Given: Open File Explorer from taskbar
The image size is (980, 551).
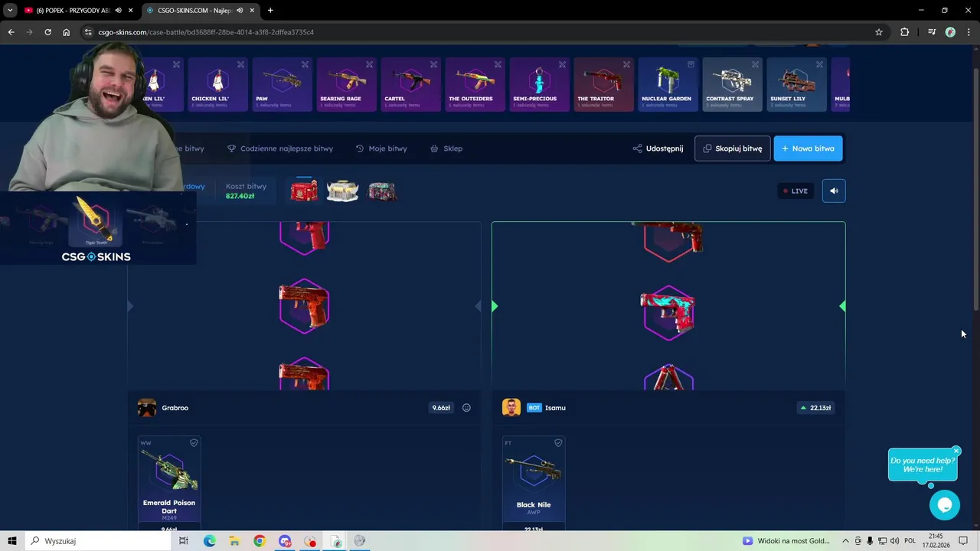Looking at the screenshot, I should (234, 541).
